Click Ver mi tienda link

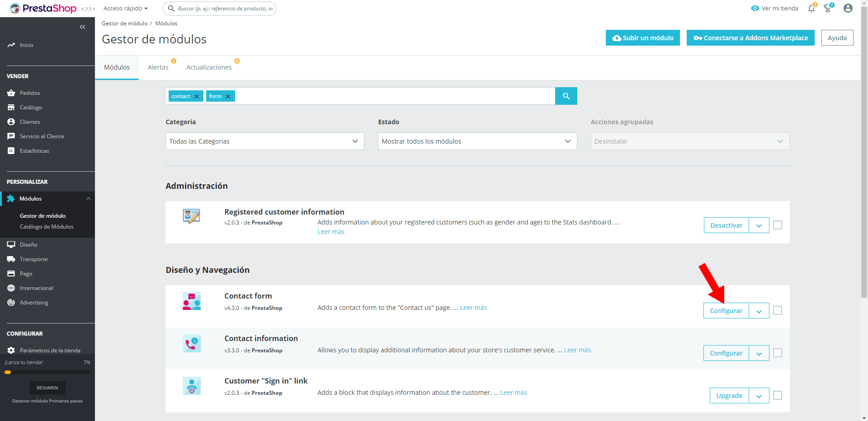click(774, 8)
